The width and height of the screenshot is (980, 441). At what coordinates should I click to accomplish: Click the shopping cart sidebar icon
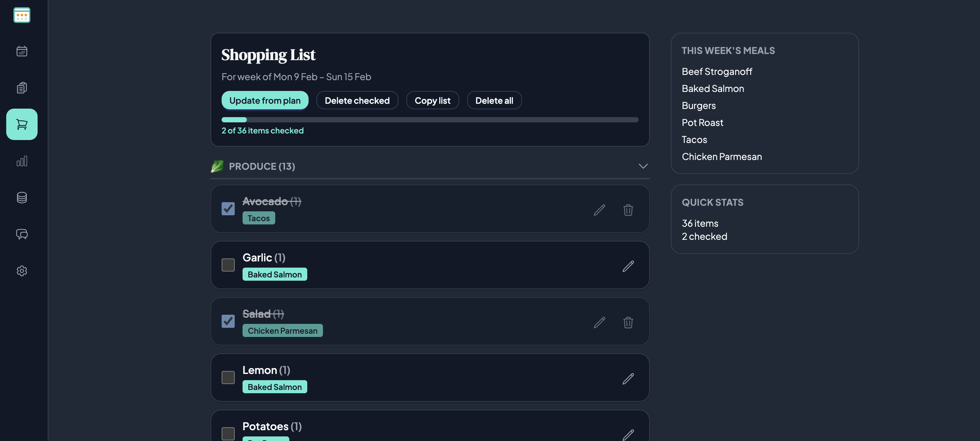tap(22, 124)
